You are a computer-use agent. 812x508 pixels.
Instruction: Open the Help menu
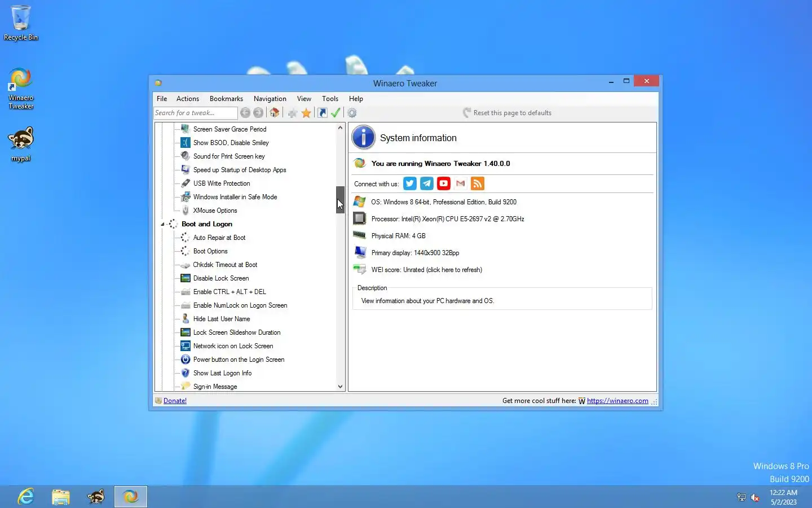pyautogui.click(x=356, y=99)
